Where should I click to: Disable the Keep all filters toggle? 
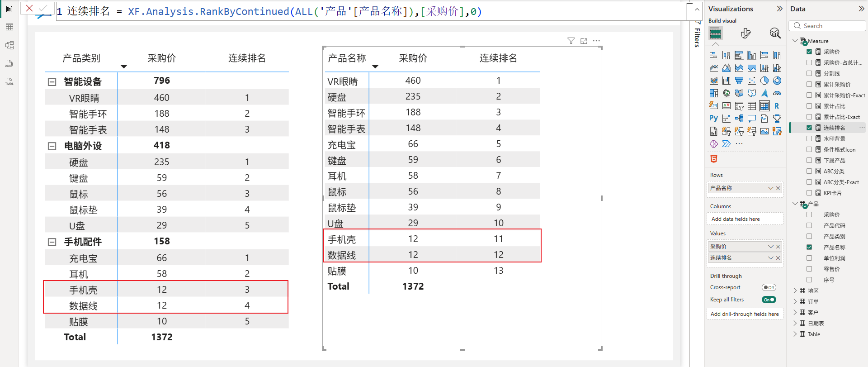point(769,300)
